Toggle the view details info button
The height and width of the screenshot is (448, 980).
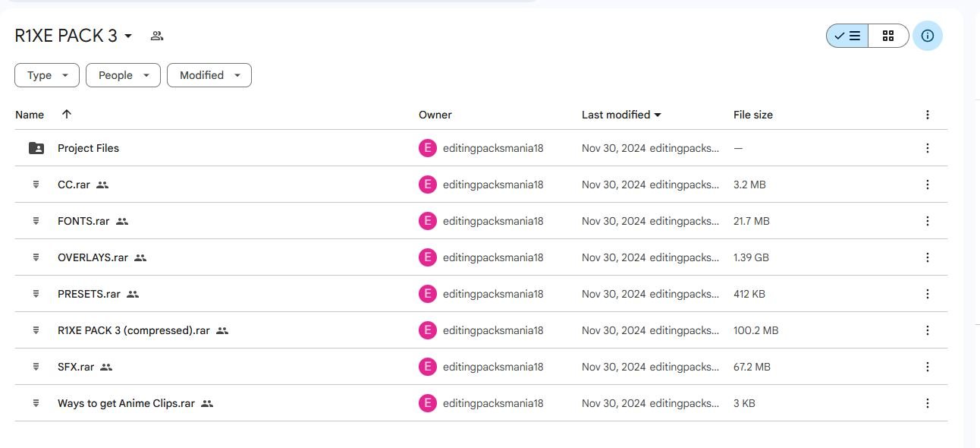928,36
